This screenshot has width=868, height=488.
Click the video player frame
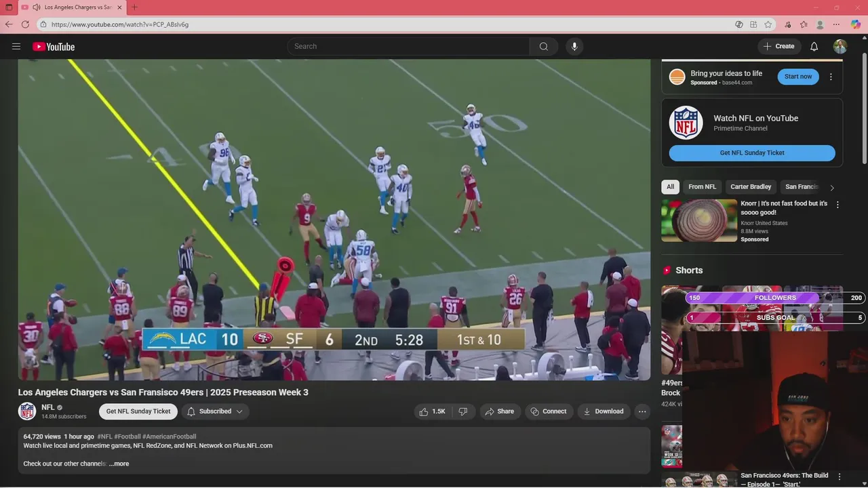pyautogui.click(x=334, y=220)
